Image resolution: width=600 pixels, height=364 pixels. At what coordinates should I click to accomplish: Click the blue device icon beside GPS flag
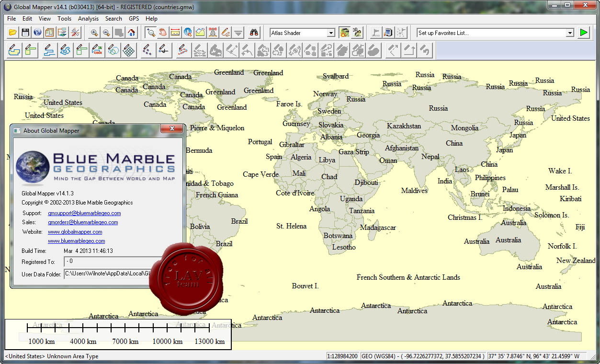click(x=389, y=33)
